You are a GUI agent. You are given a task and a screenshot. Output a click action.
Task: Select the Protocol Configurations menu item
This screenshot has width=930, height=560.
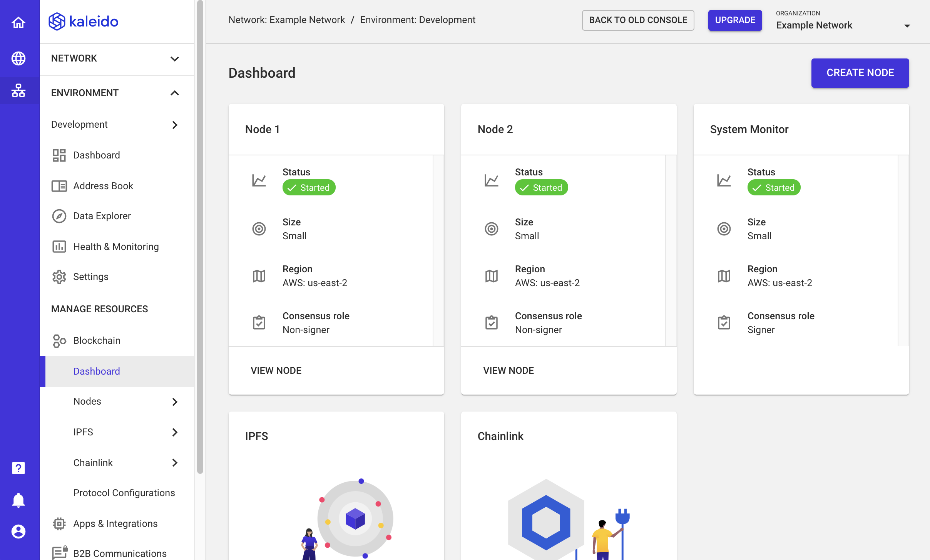124,492
